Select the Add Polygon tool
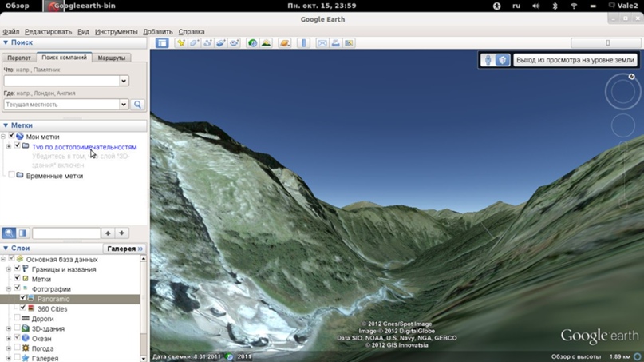644x362 pixels. coord(195,43)
